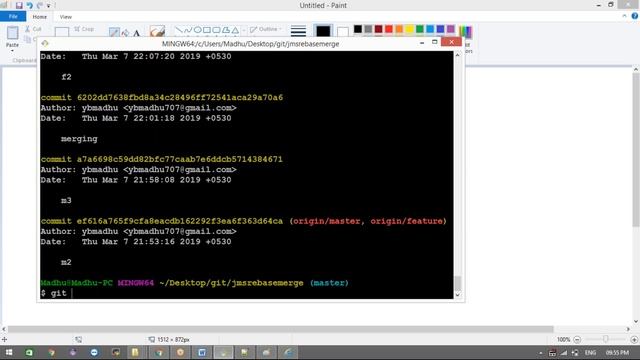Choose the indigo palette swatch
This screenshot has width=640, height=360.
[440, 29]
